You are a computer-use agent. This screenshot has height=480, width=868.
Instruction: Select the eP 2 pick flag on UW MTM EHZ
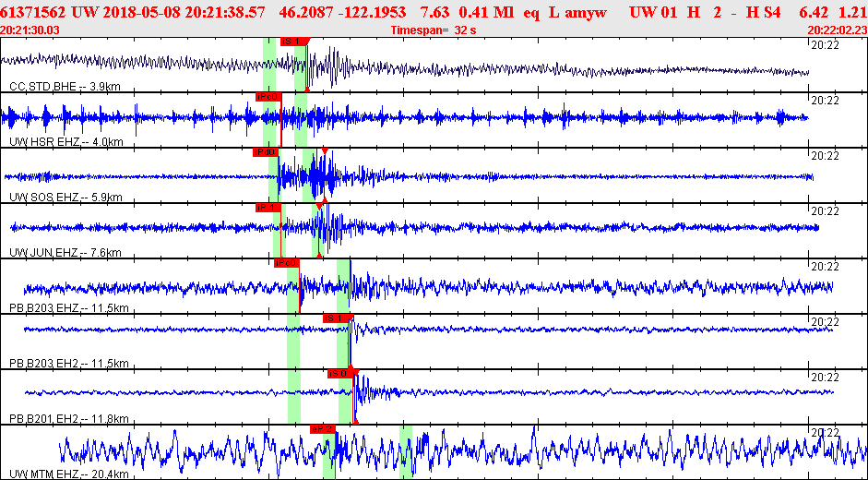tap(323, 429)
